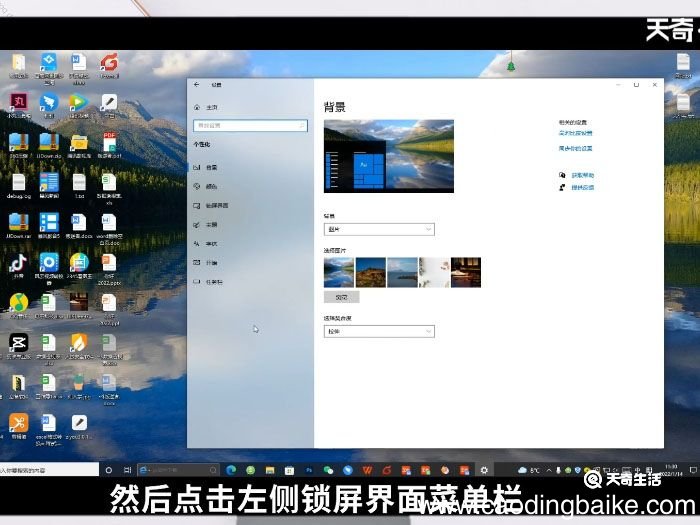700x525 pixels.
Task: Open Microsoft Edge from the taskbar
Action: (231, 470)
